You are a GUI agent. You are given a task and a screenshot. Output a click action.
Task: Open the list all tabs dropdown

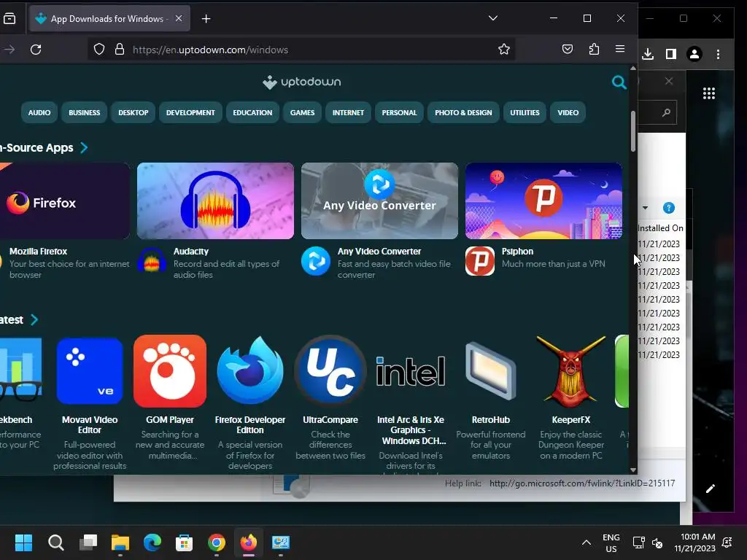click(x=493, y=18)
